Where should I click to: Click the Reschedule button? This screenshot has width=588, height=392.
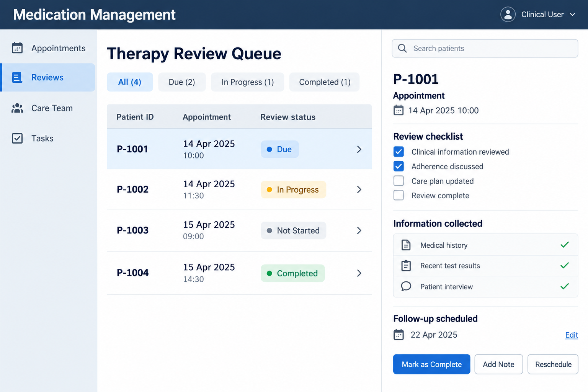553,364
